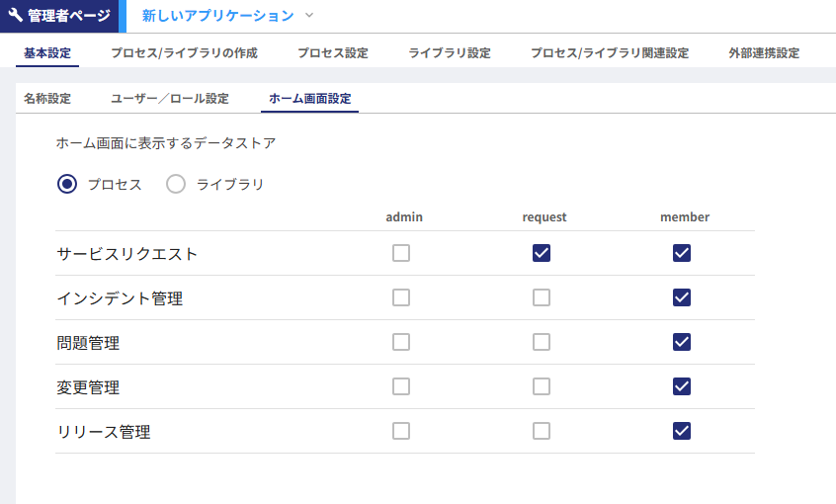This screenshot has height=504, width=836.
Task: Select the 外部連携設定 tab
Action: (x=765, y=53)
